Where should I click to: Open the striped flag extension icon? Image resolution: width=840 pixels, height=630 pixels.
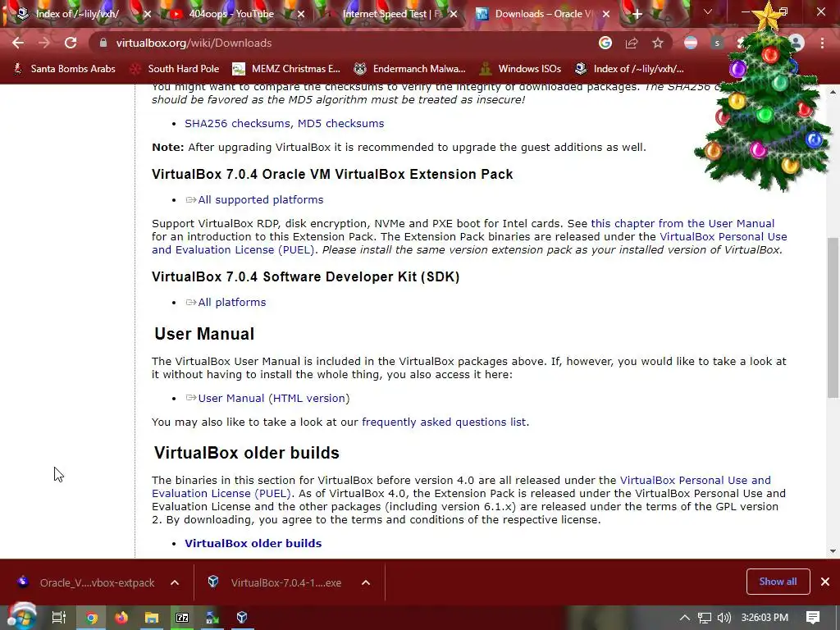(691, 43)
